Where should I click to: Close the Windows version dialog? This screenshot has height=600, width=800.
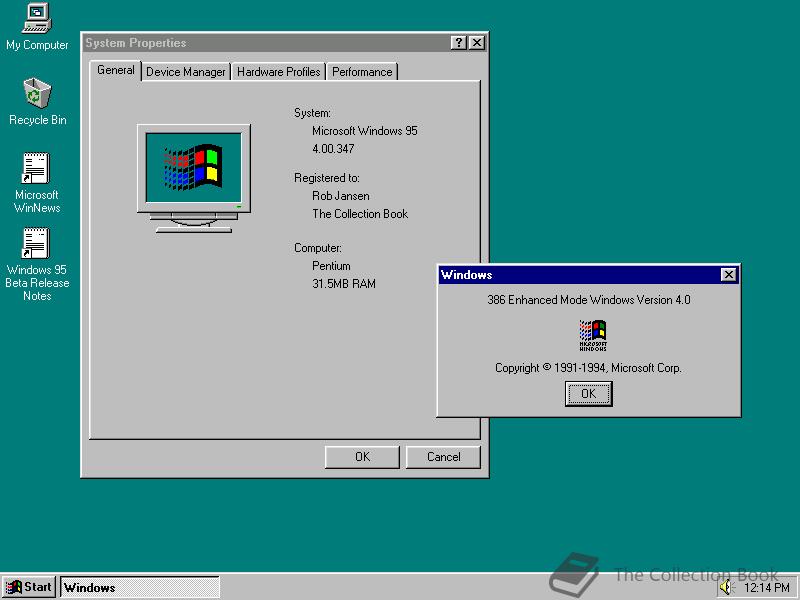[729, 274]
